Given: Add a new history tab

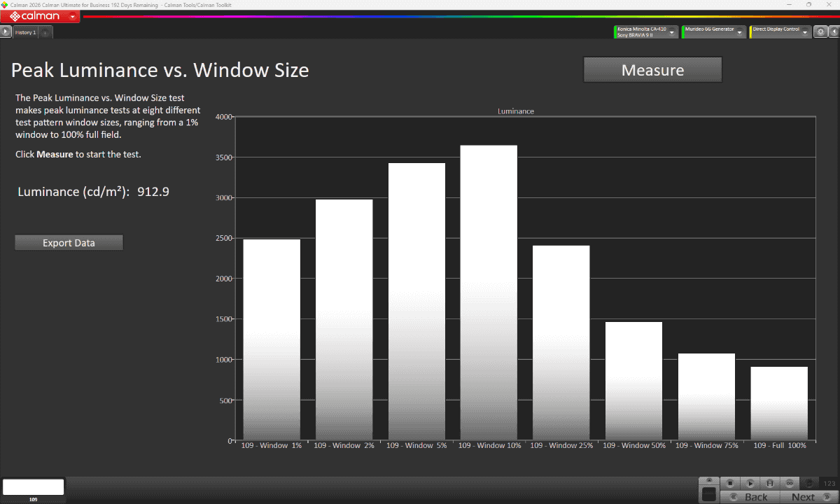Looking at the screenshot, I should 45,32.
